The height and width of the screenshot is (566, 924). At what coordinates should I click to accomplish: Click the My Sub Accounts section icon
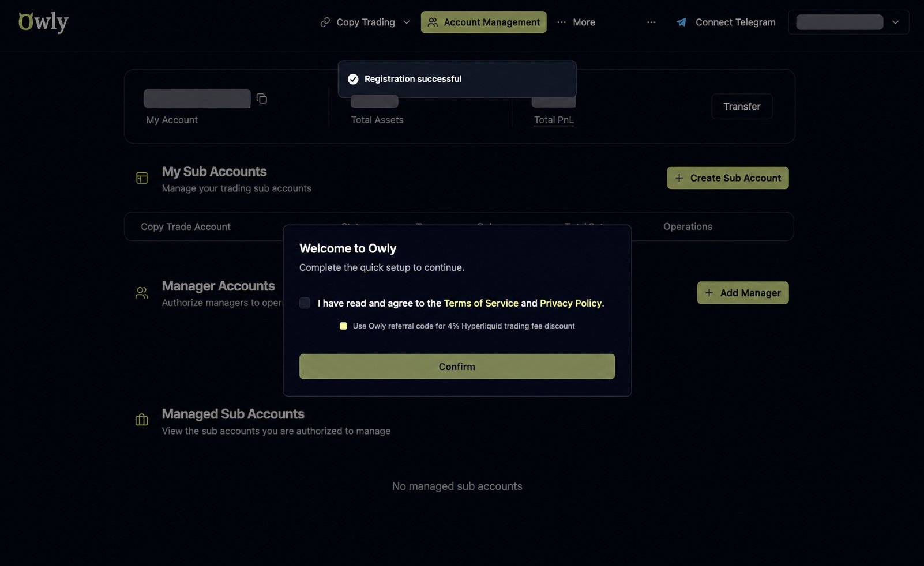142,178
